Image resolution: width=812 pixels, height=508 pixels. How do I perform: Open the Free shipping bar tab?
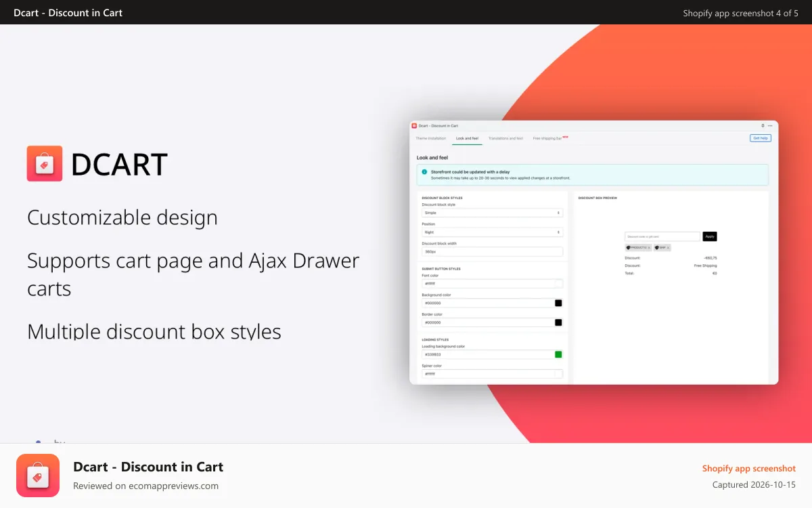550,138
